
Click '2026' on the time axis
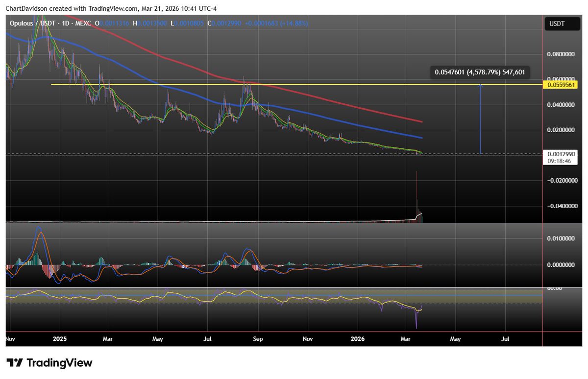[357, 338]
